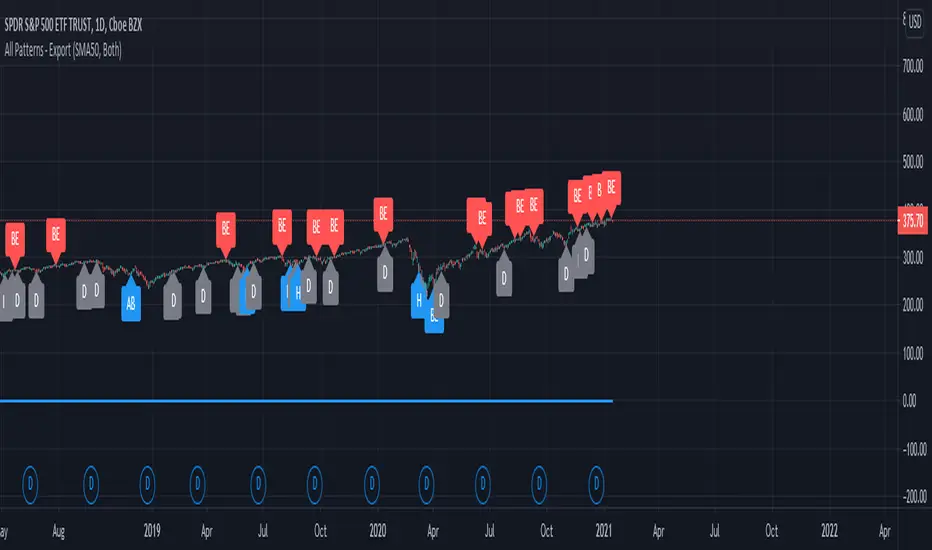This screenshot has height=550, width=932.
Task: Open the dividend D marker above Apr 2019
Action: (x=197, y=485)
